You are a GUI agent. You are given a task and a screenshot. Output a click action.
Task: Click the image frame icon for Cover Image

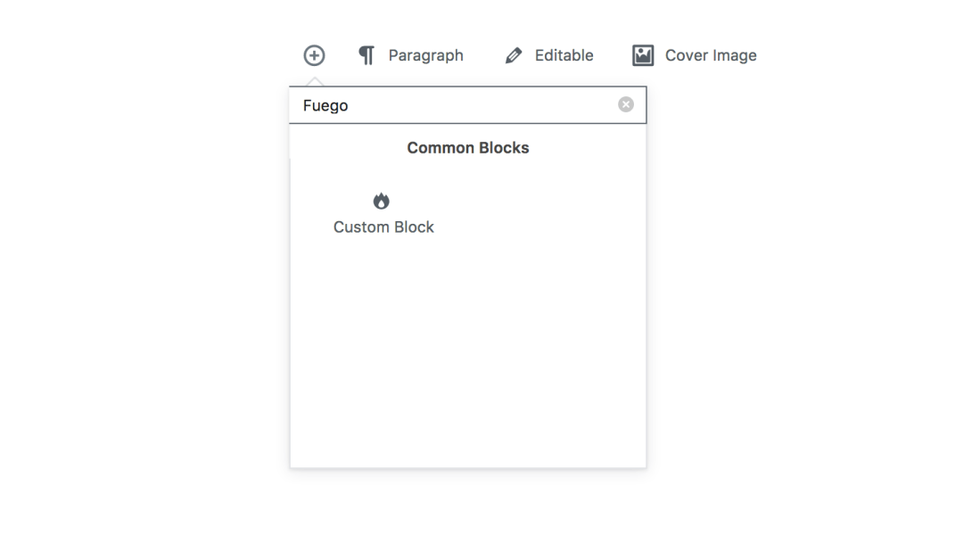(x=641, y=54)
